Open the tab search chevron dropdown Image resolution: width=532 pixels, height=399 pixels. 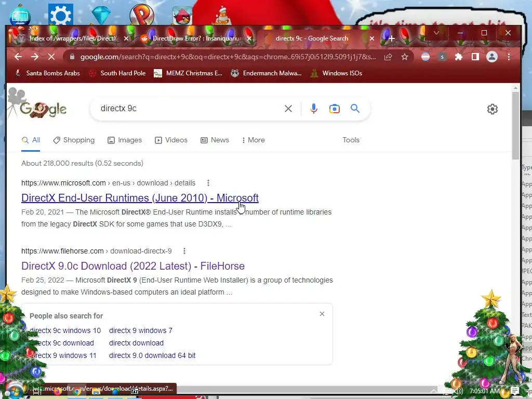436,33
